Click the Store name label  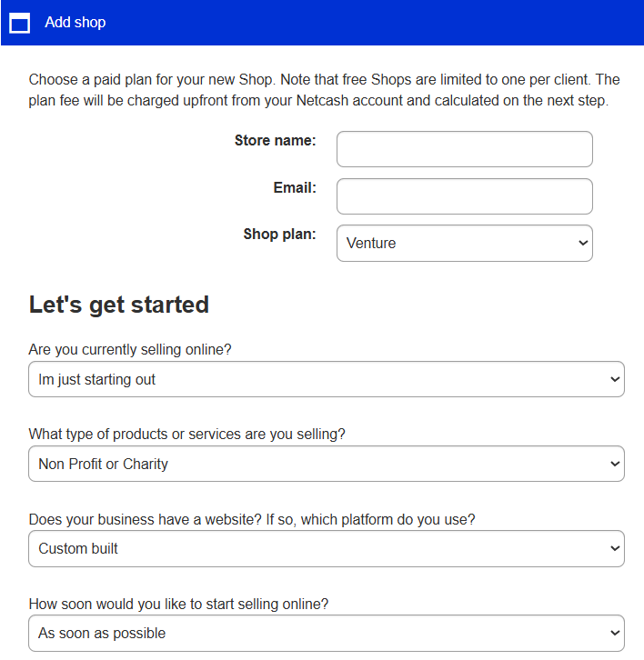click(x=275, y=141)
